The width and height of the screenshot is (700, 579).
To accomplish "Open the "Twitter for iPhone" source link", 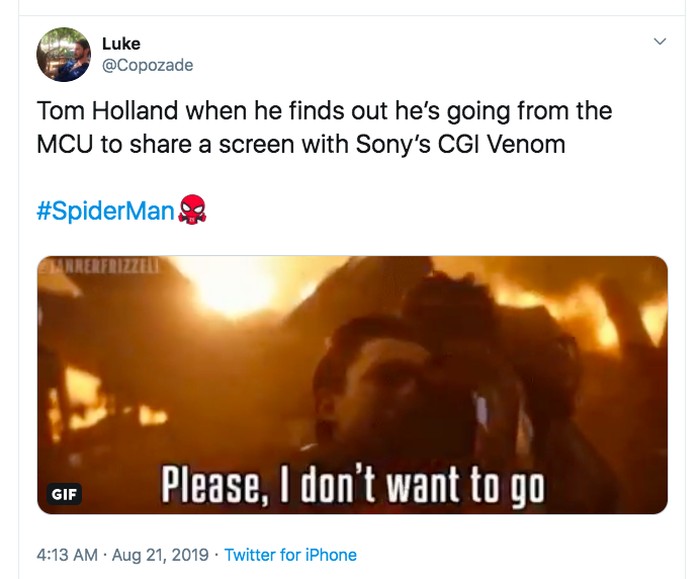I will [290, 554].
